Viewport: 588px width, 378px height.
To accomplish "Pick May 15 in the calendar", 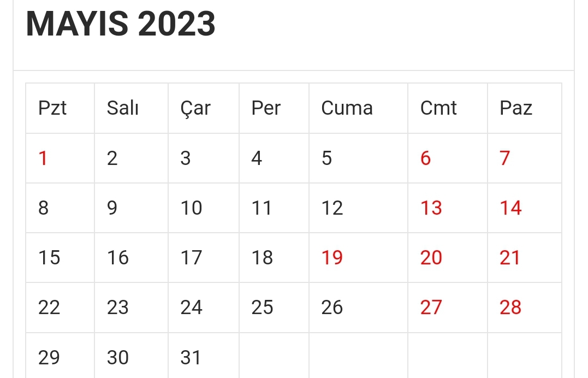I will pos(49,258).
